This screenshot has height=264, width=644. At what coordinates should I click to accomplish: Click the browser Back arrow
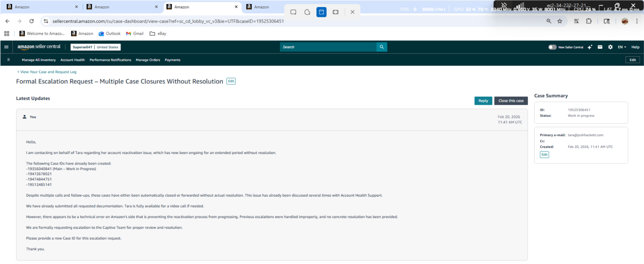tap(8, 21)
